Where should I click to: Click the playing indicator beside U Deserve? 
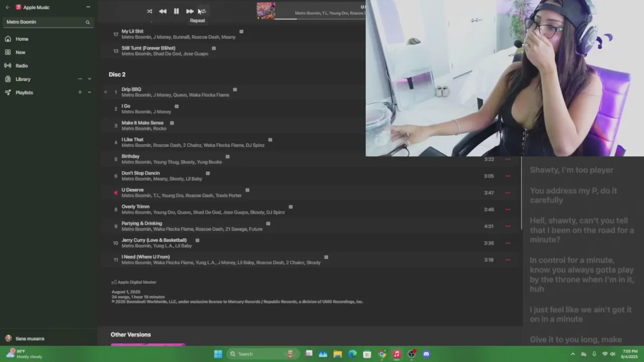point(116,193)
